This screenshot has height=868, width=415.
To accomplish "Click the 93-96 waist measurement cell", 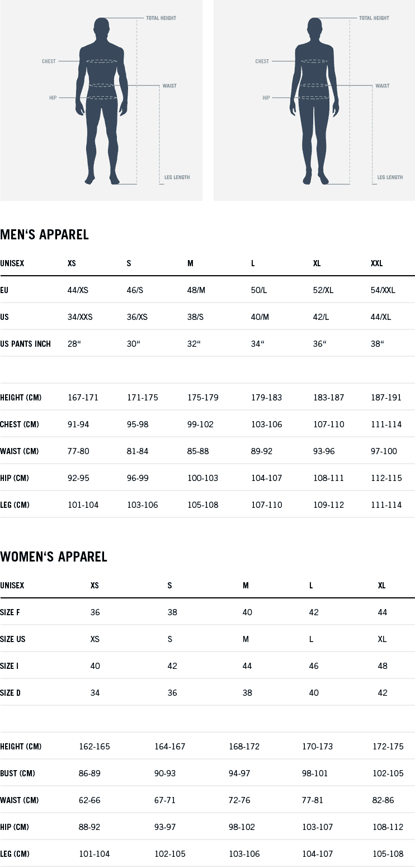I will tap(324, 451).
